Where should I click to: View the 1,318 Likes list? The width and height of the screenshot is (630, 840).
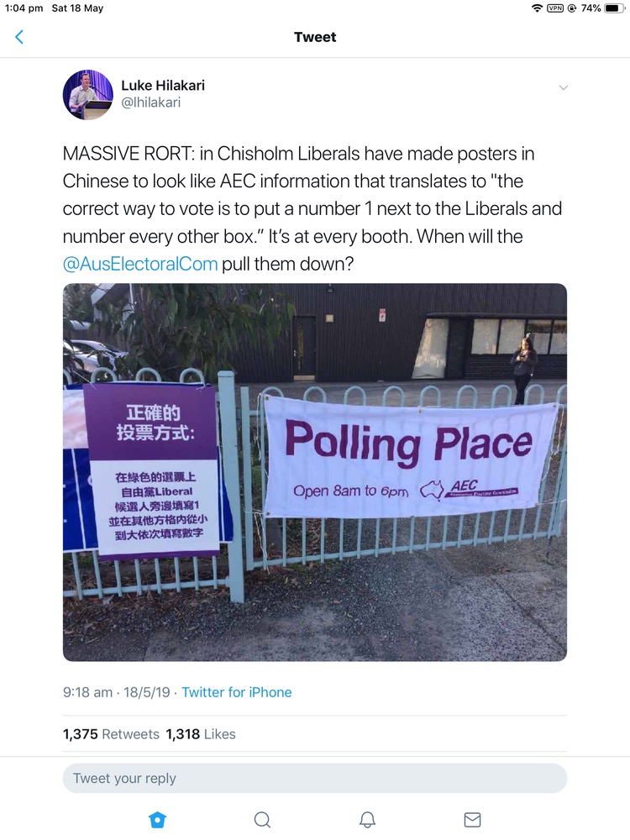[x=201, y=734]
